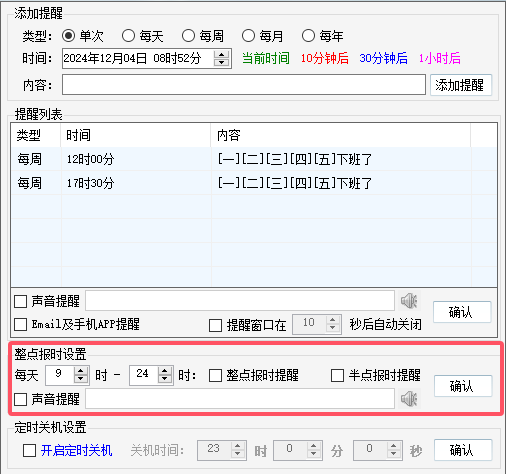The image size is (506, 474).
Task: Click the 当前时间 green link
Action: (x=266, y=58)
